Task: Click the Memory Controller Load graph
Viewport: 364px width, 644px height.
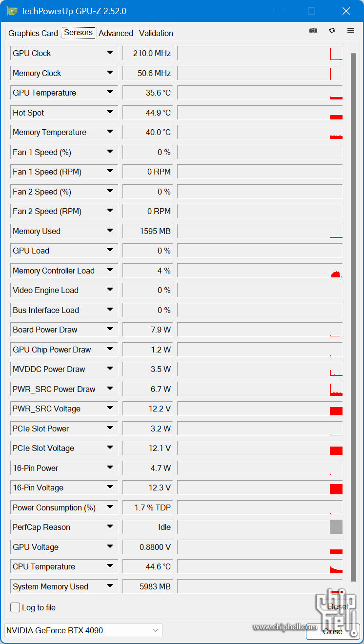Action: click(x=260, y=271)
